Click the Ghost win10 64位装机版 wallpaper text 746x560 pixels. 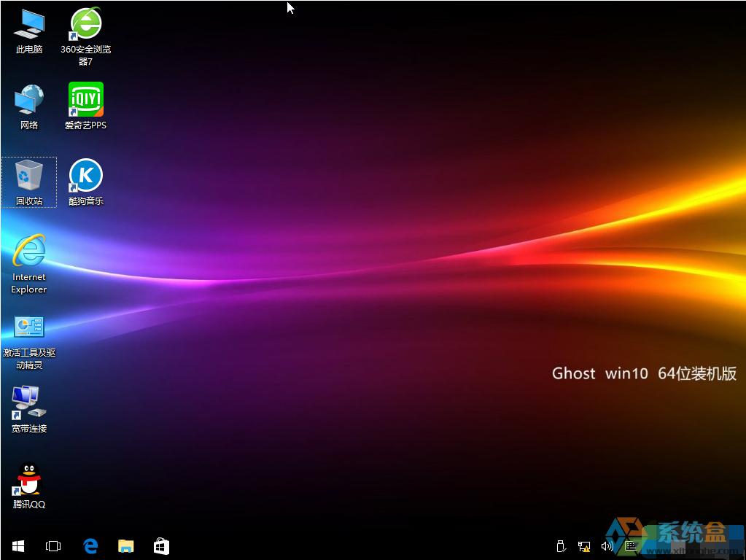pos(644,373)
